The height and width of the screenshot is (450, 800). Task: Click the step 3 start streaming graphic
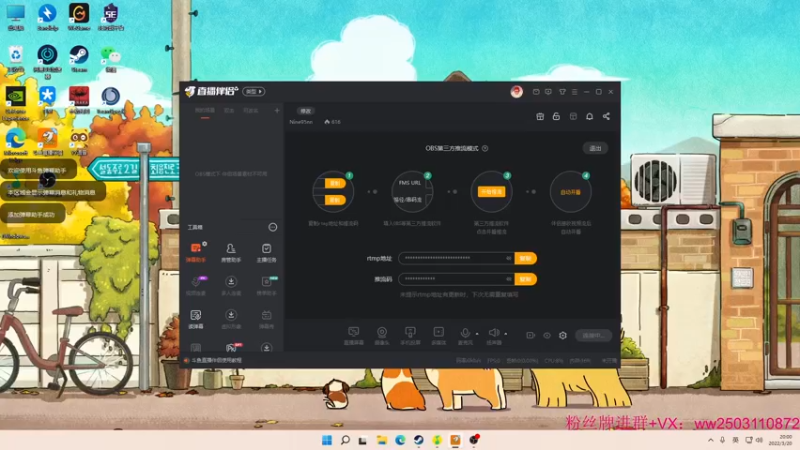[491, 192]
